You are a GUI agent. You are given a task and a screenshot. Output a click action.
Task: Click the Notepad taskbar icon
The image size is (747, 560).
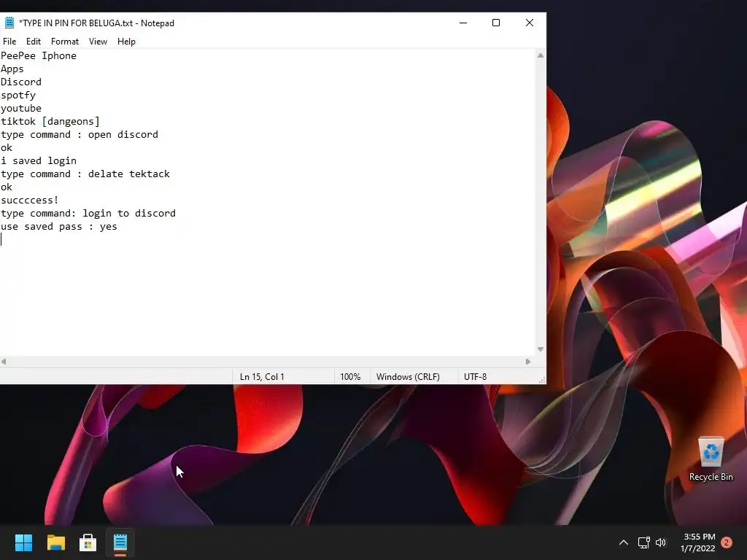click(120, 542)
